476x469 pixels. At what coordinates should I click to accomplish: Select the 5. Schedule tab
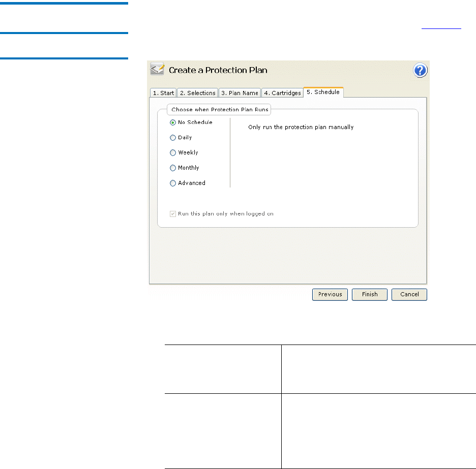323,92
